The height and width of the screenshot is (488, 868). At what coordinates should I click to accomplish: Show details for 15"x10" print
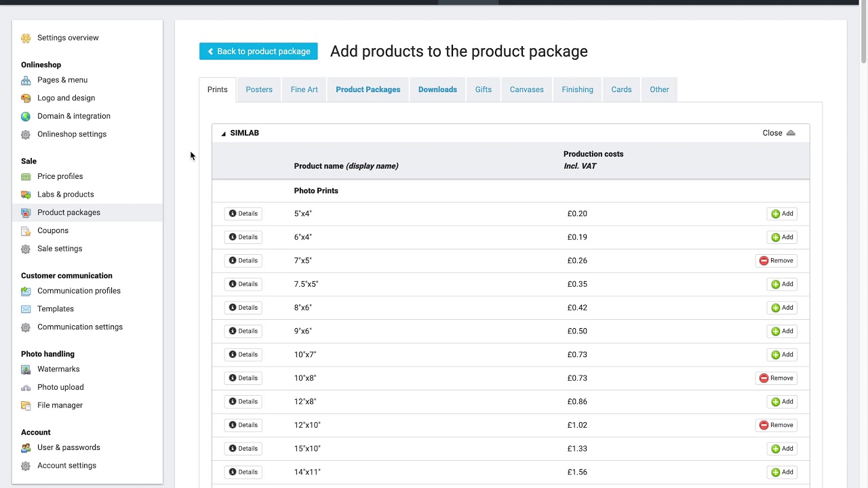tap(243, 449)
